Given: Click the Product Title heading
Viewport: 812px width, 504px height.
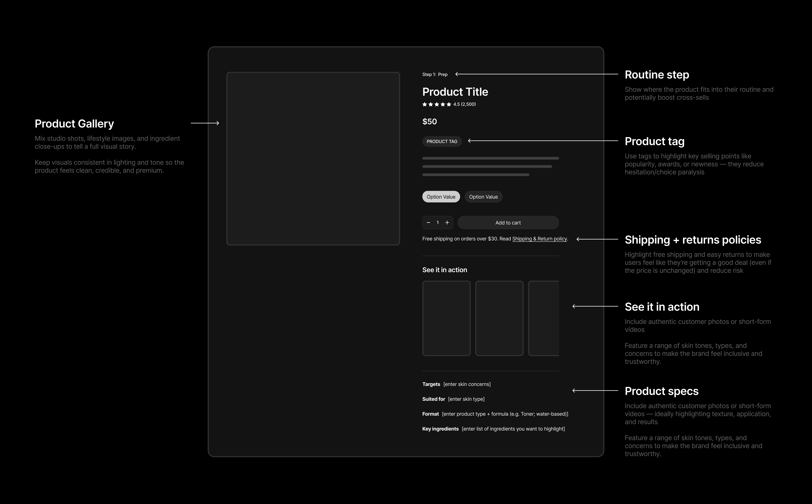Looking at the screenshot, I should (455, 92).
